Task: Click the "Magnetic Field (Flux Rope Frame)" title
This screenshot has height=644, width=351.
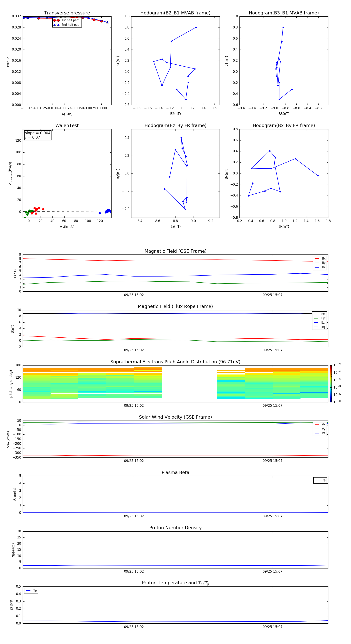Action: point(175,307)
